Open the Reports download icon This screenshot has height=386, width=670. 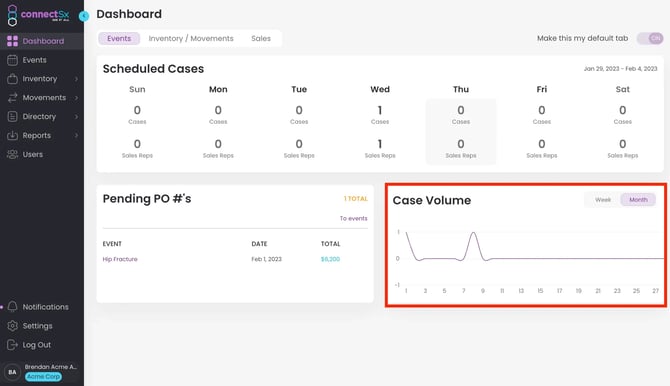(12, 136)
